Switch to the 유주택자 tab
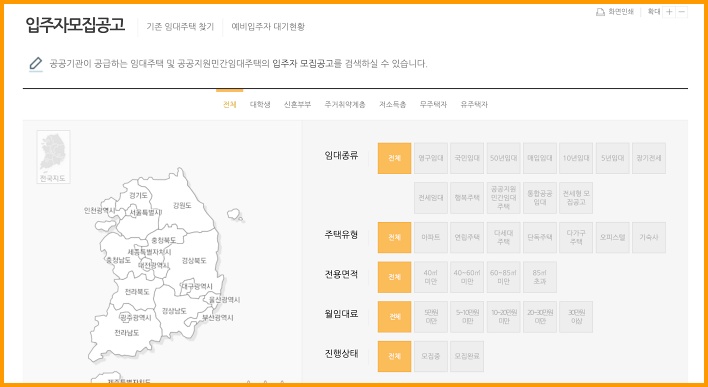The width and height of the screenshot is (708, 387). [474, 104]
